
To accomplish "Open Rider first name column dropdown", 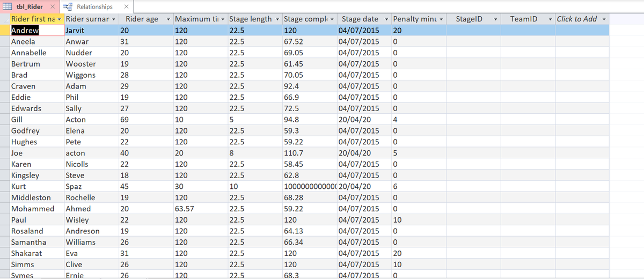I will tap(60, 19).
